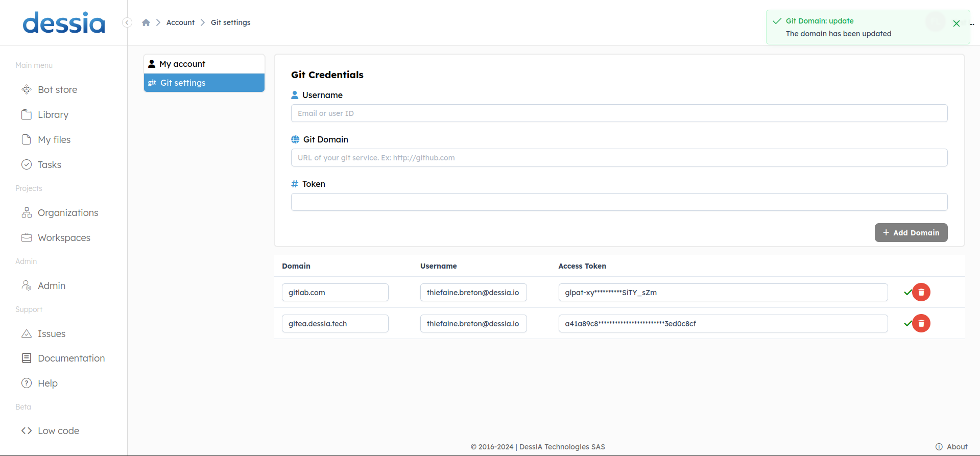Edit the gitea.dessia.tech domain field
This screenshot has width=980, height=456.
pyautogui.click(x=335, y=324)
